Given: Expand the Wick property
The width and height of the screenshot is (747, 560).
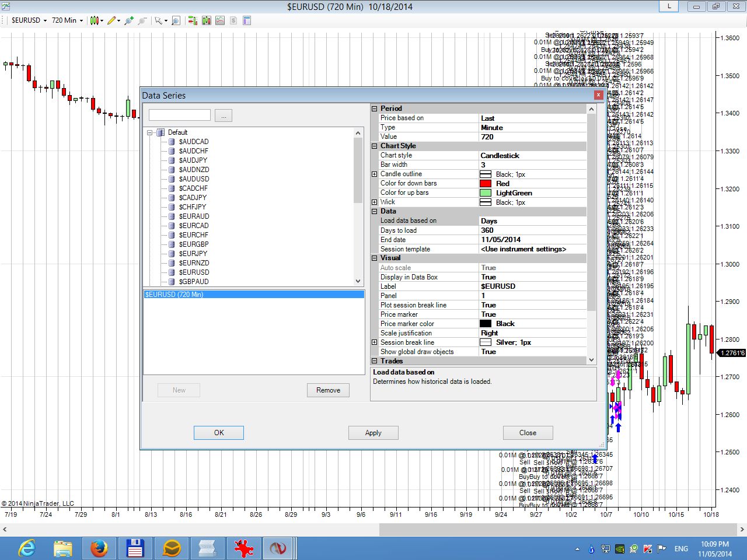Looking at the screenshot, I should pos(374,202).
